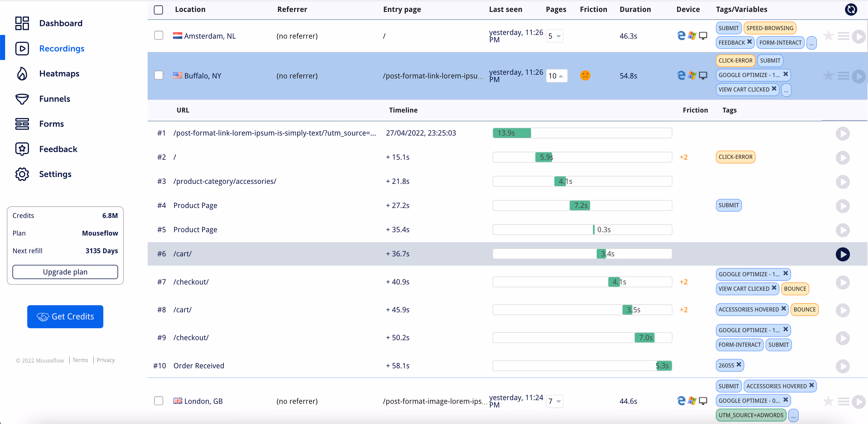Click the 13.9s timeline bar for page #1

coord(511,133)
